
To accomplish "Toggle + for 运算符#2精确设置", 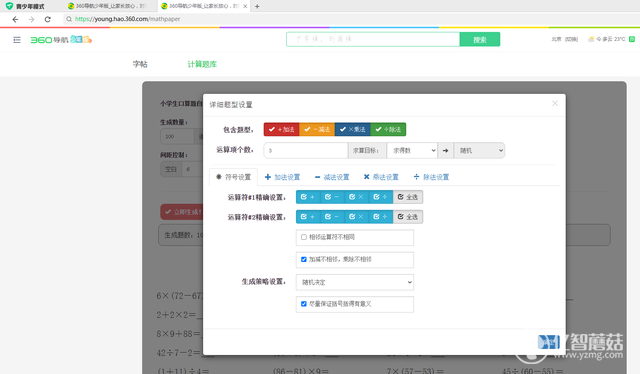I will (x=308, y=217).
